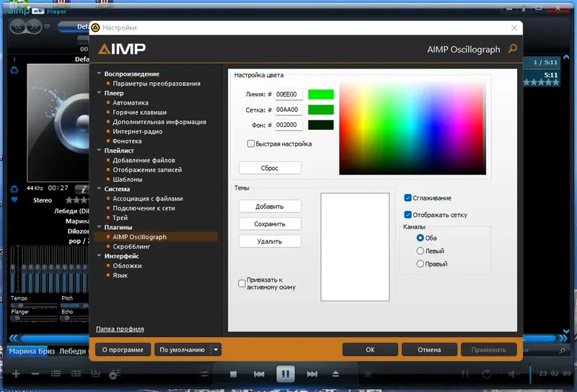The image size is (577, 392).
Task: Click the Линия bright green color swatch
Action: (321, 94)
